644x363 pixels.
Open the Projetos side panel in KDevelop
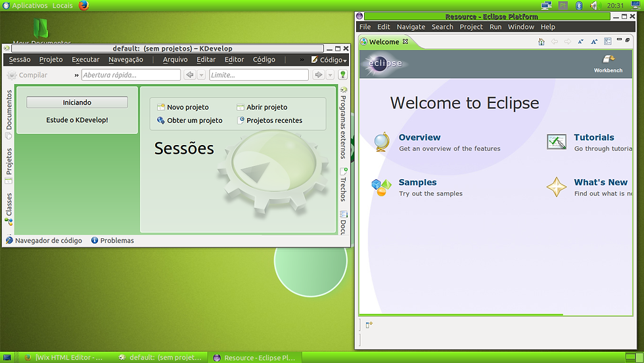tap(9, 165)
